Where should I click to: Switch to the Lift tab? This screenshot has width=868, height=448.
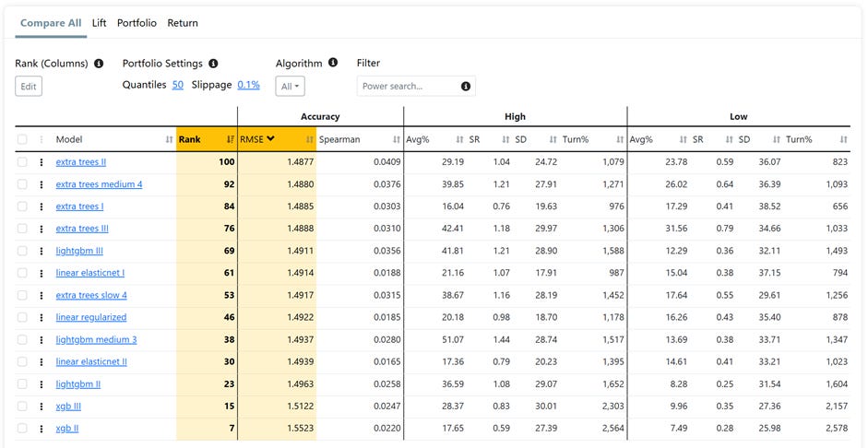99,23
